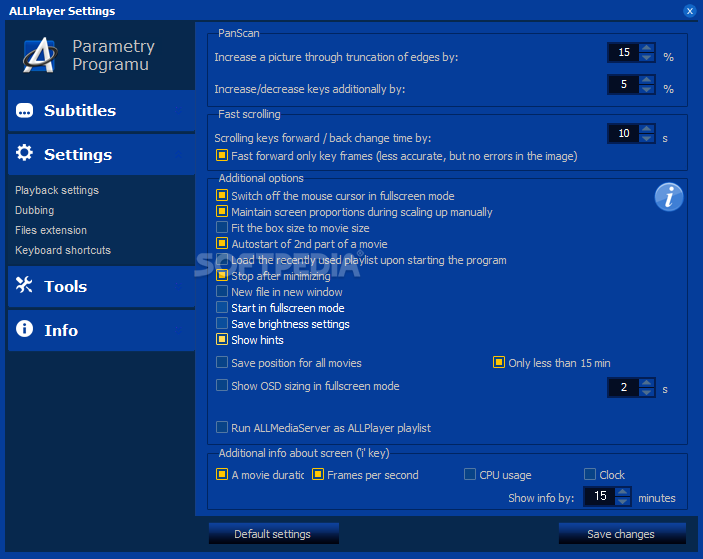
Task: Increase the increase/decrease keys percent value
Action: click(x=646, y=79)
